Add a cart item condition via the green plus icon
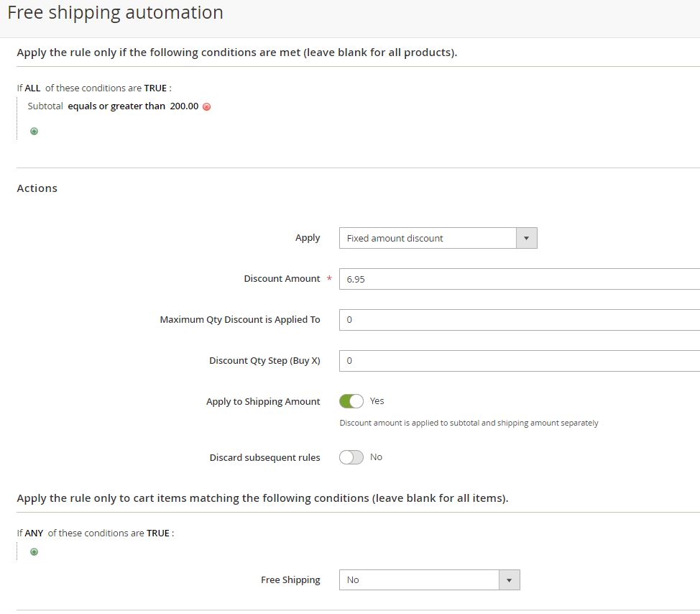Viewport: 700px width, 614px height. click(x=34, y=551)
